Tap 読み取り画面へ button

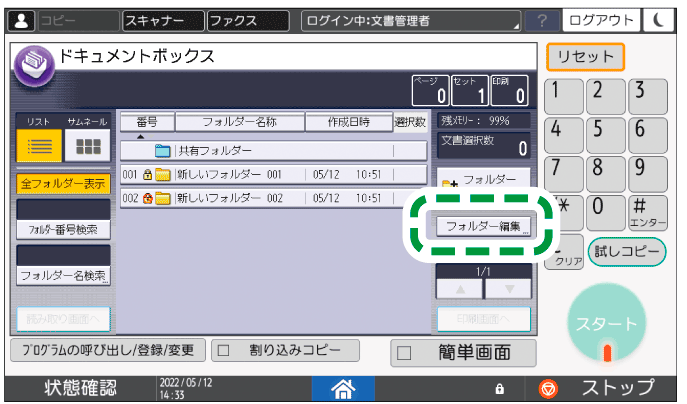(x=63, y=319)
